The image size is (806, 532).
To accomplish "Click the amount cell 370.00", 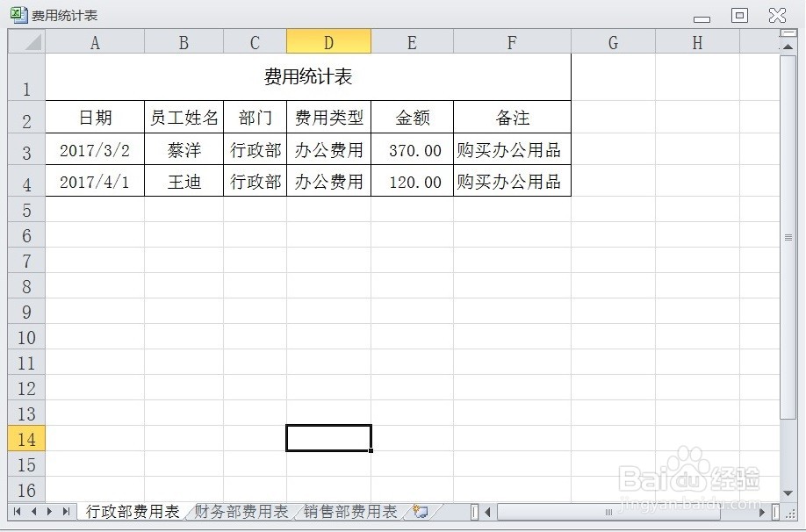I will tap(412, 149).
